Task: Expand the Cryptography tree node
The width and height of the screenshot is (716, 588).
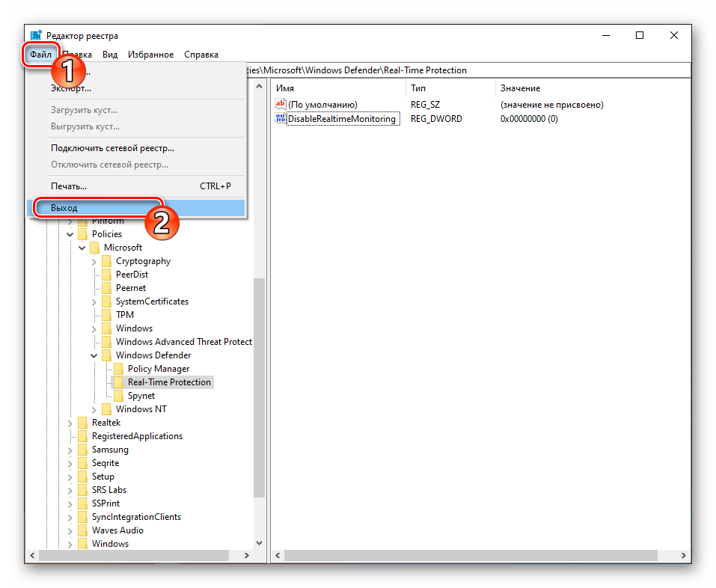Action: tap(94, 262)
